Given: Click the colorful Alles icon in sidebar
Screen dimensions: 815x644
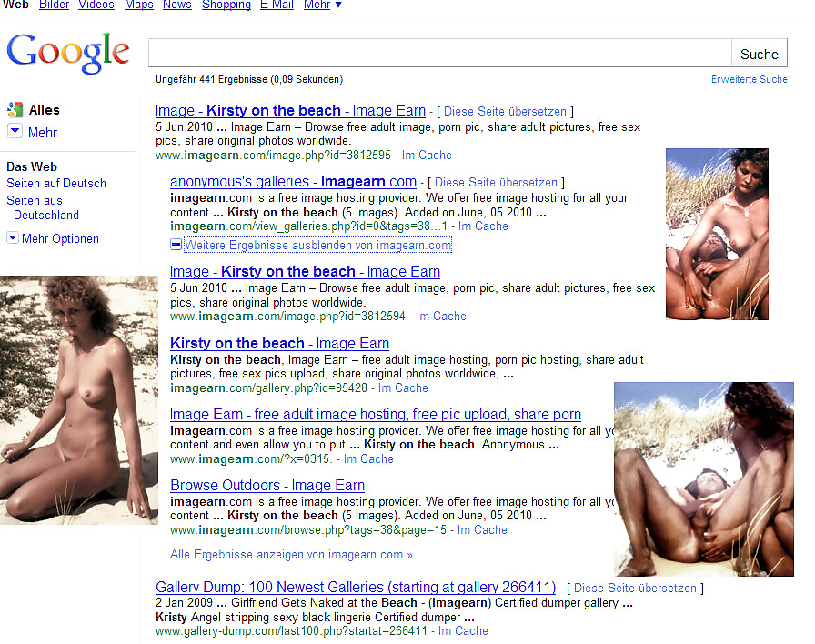Looking at the screenshot, I should pos(15,110).
